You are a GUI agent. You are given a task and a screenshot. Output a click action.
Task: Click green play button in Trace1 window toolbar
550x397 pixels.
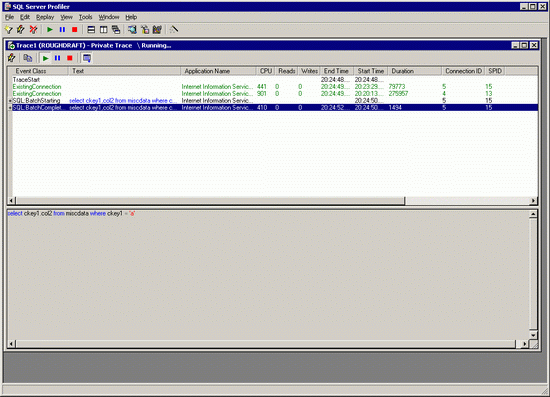click(45, 58)
